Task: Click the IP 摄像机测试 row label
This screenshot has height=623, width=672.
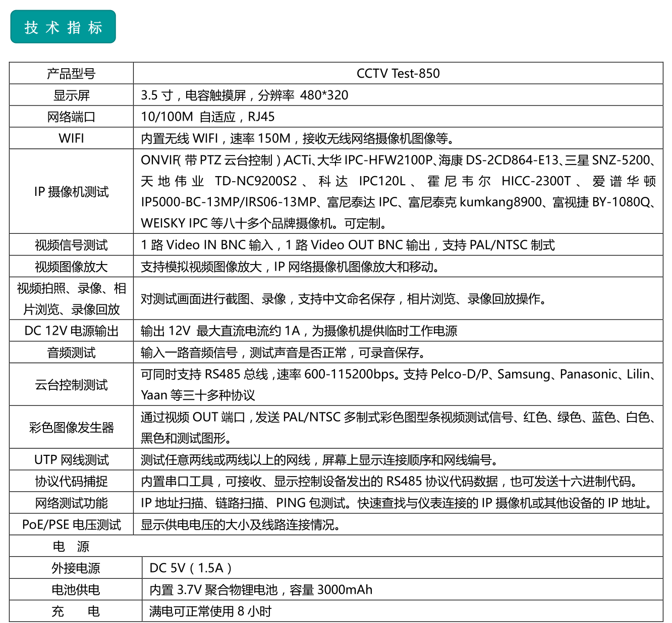Action: [x=71, y=192]
